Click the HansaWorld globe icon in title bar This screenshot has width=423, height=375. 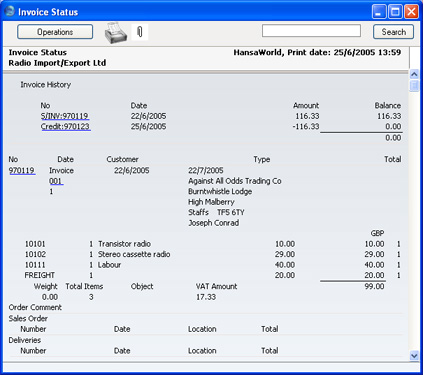point(10,12)
